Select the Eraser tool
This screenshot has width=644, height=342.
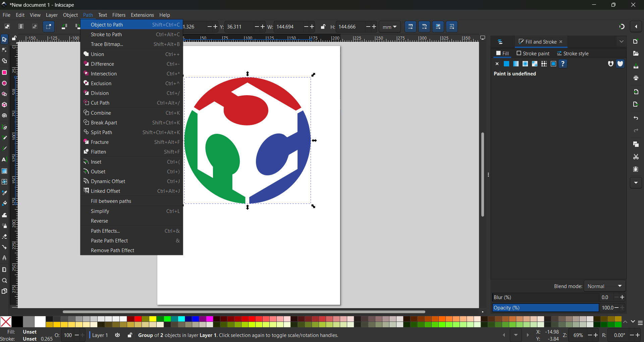[x=4, y=236]
